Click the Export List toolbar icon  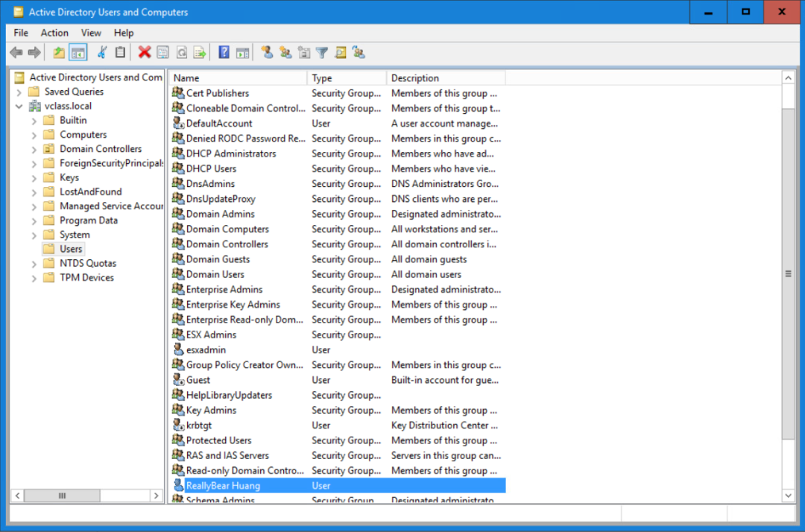[200, 52]
